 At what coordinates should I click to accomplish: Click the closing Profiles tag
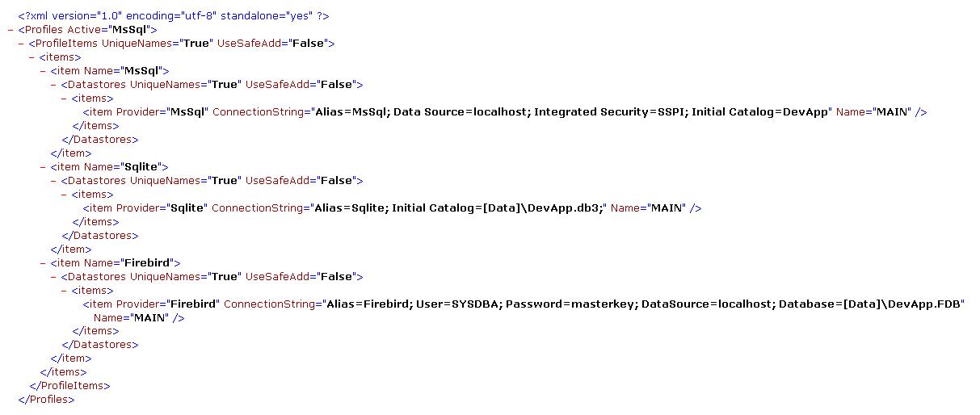click(x=46, y=400)
